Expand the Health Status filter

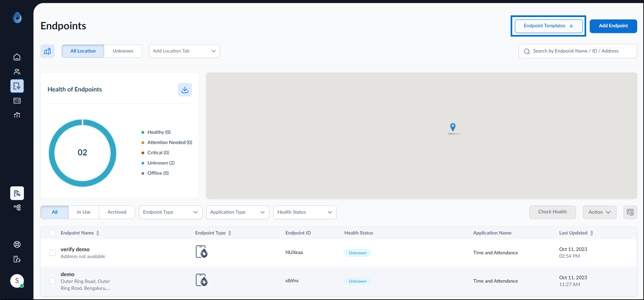point(305,212)
